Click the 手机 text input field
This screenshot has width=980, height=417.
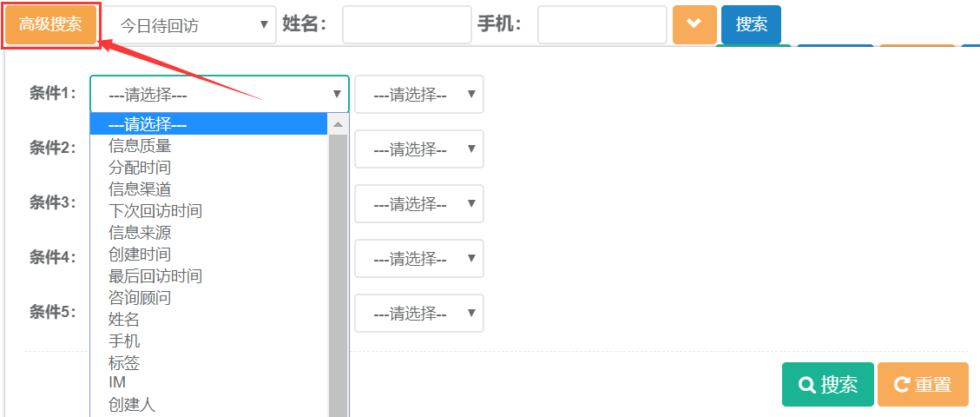[x=602, y=25]
